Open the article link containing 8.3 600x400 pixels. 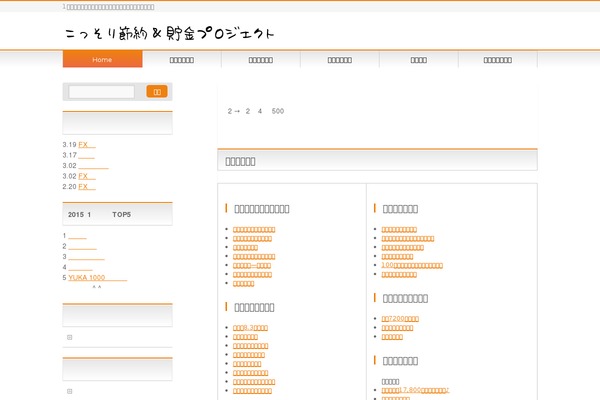click(x=250, y=328)
